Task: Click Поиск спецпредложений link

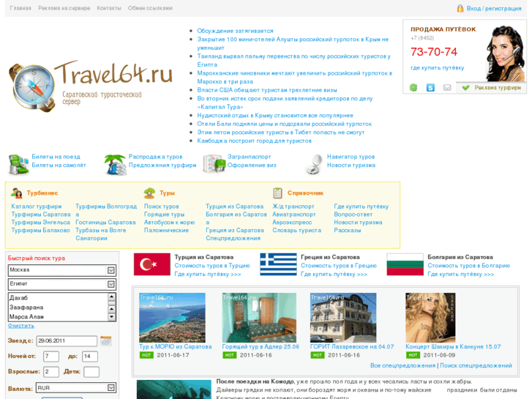Action: 476,366
